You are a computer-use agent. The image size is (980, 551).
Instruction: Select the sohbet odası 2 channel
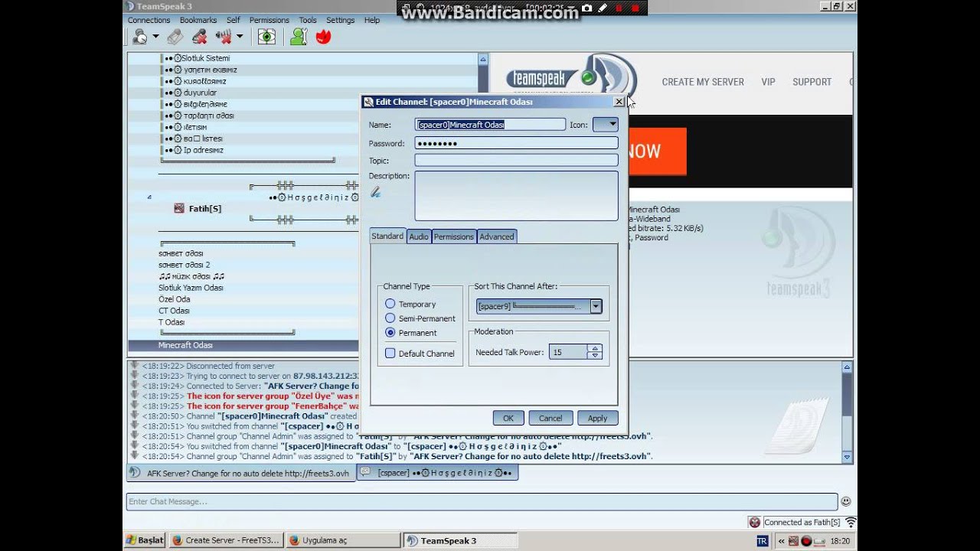[184, 265]
